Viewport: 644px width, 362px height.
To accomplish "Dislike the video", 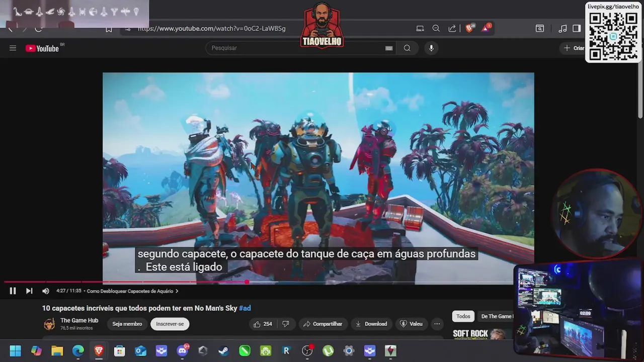I will [286, 324].
